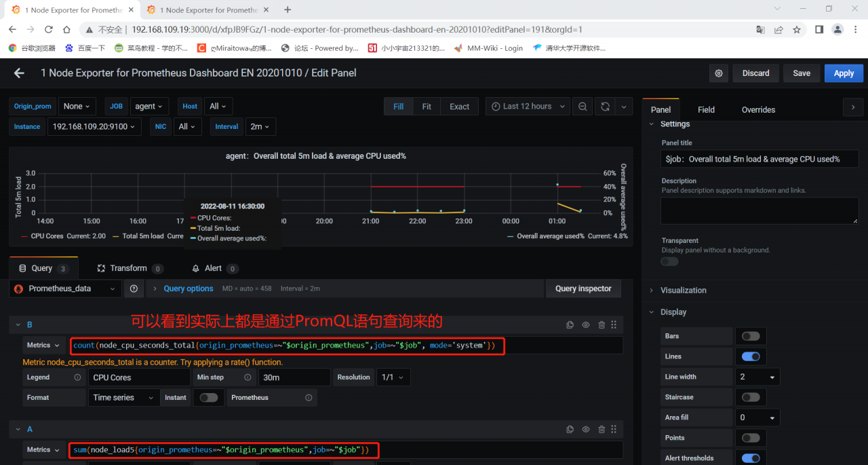Open new browser tab with plus
Image resolution: width=868 pixels, height=465 pixels.
point(288,10)
